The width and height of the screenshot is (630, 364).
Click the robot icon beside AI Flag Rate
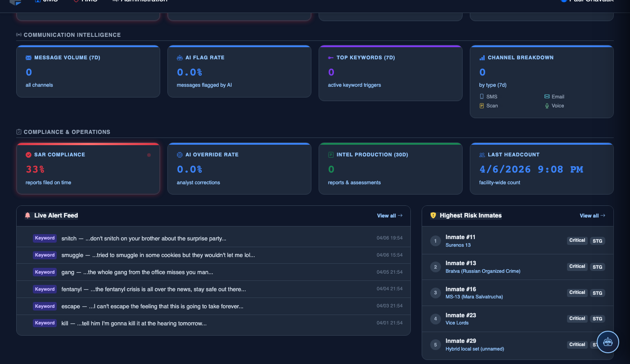click(180, 58)
